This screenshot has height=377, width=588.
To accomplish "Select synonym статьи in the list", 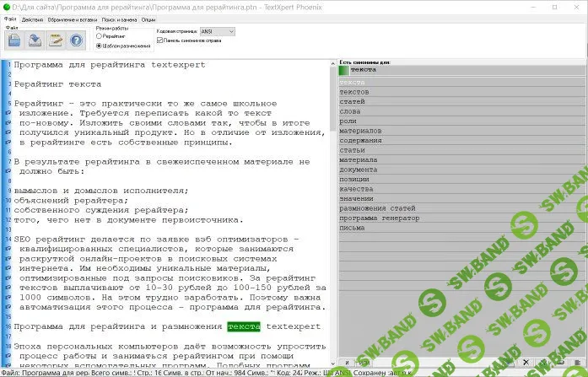I will (462, 150).
